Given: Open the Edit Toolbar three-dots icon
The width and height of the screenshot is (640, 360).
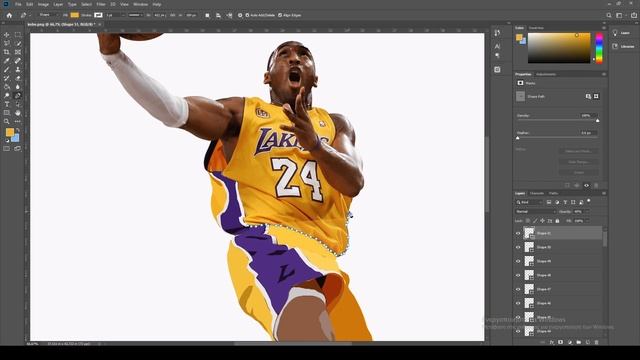Looking at the screenshot, I should (x=18, y=121).
